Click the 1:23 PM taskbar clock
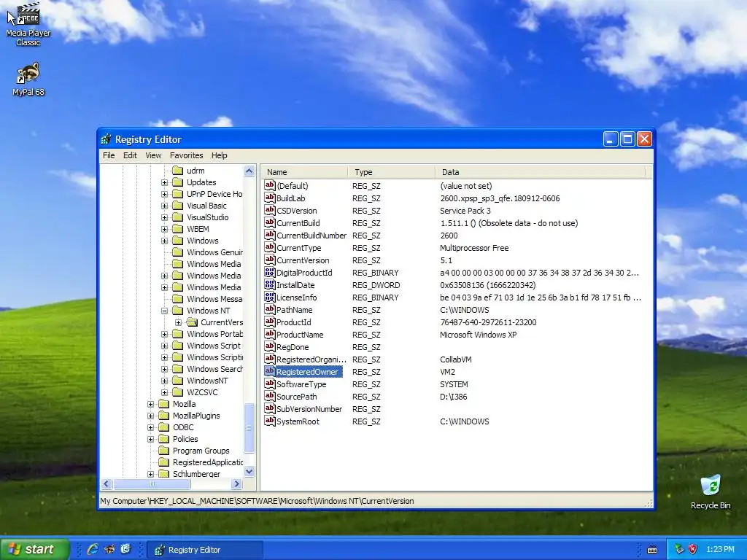Viewport: 747px width, 560px height. [x=720, y=550]
